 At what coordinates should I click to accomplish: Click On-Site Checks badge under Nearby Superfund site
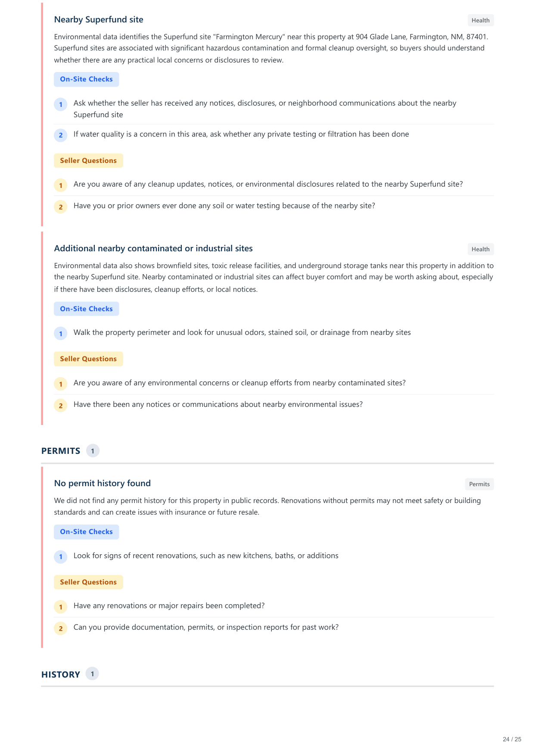86,79
